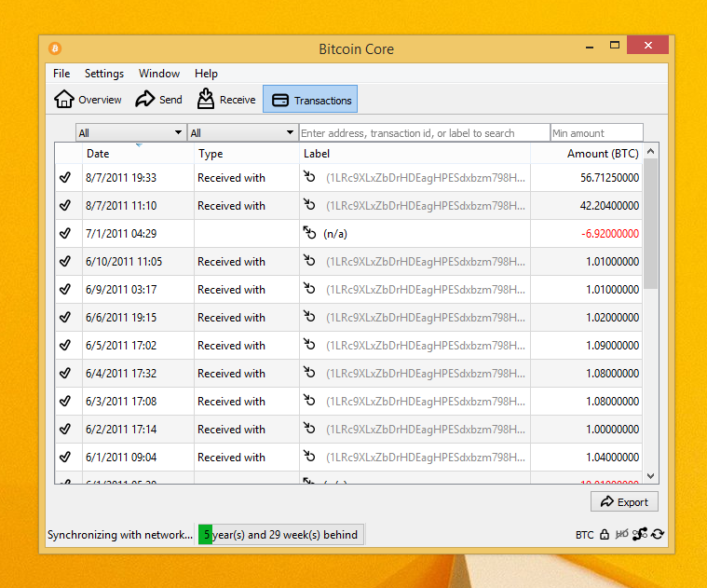The image size is (707, 588).
Task: Click the date 6/5/2011 17:02
Action: (121, 346)
